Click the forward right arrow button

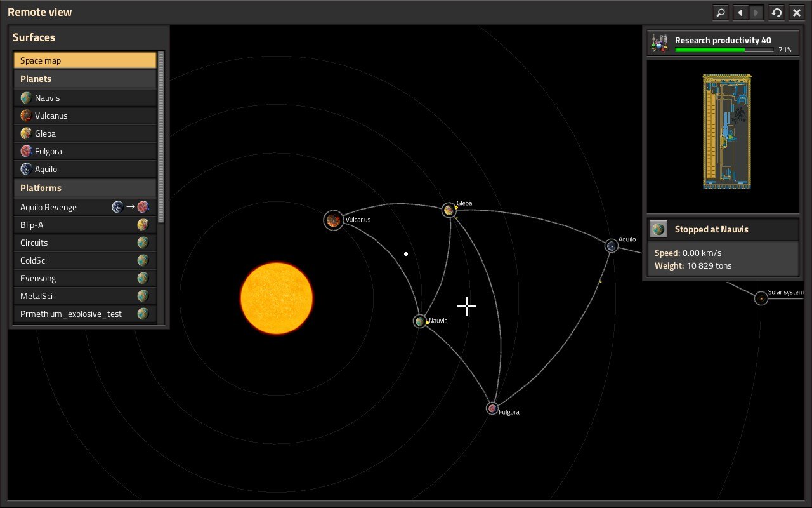pos(756,12)
